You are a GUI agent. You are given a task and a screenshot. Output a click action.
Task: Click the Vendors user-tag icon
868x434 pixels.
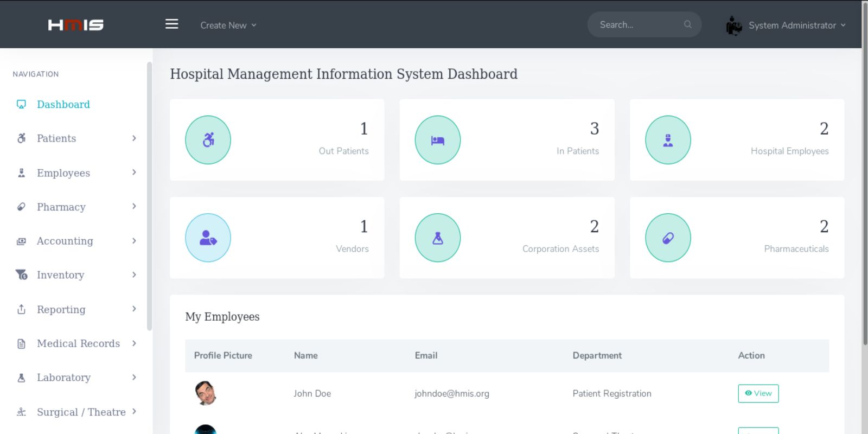(208, 238)
